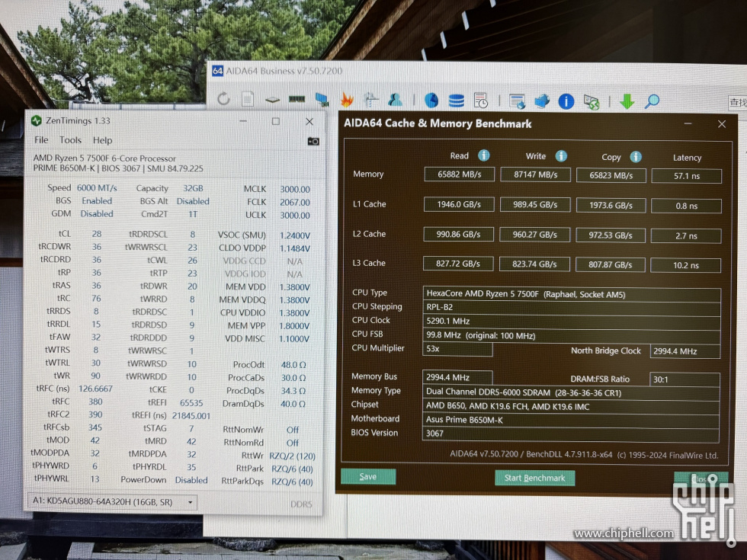Click the BIOS Version field showing 3067
The width and height of the screenshot is (747, 560).
coord(570,434)
